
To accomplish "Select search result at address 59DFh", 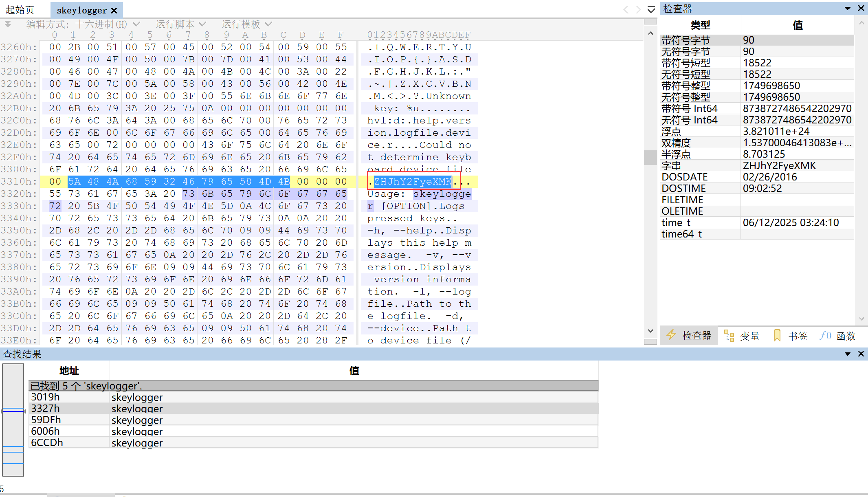I will tap(46, 420).
